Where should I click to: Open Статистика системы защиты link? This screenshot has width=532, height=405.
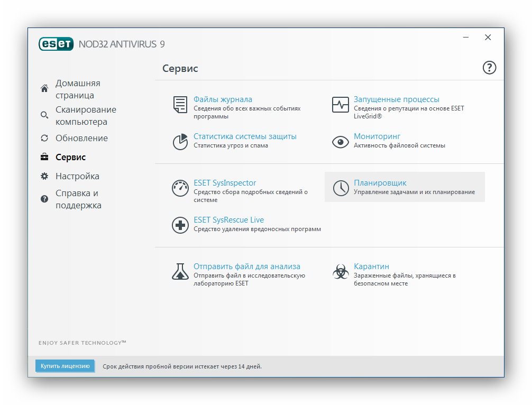point(245,136)
